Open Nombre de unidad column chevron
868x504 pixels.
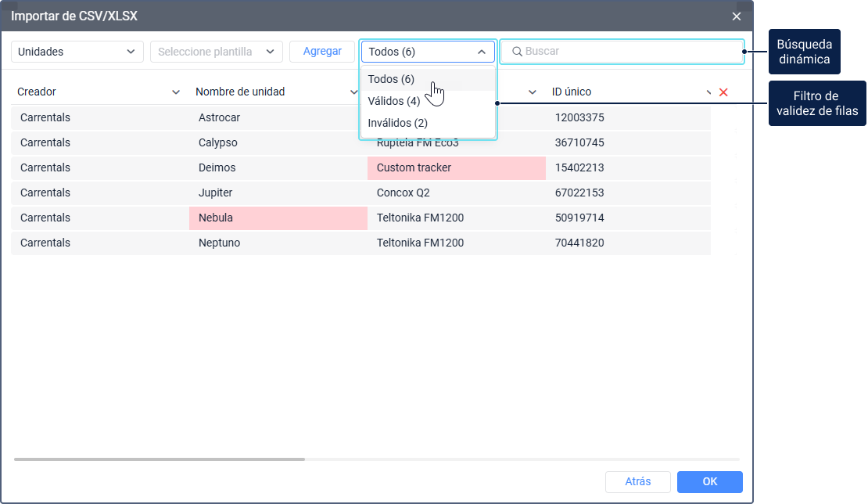click(353, 92)
